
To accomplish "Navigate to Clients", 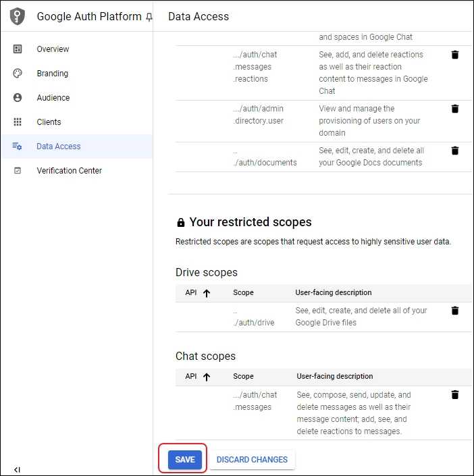I will (49, 122).
